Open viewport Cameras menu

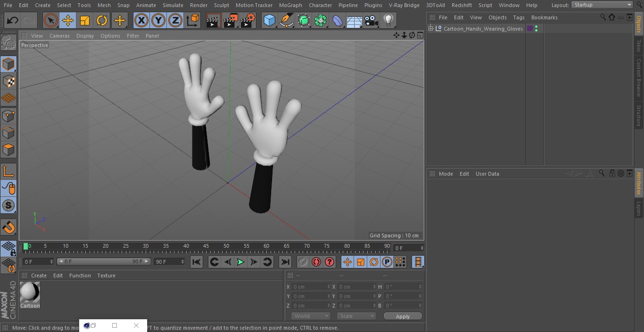59,36
